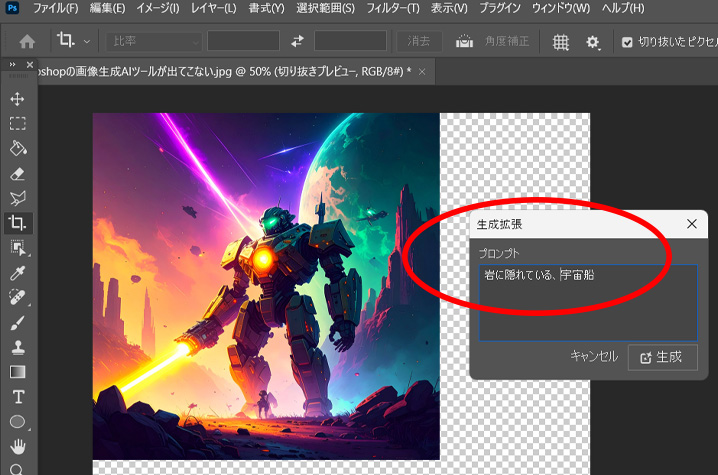The width and height of the screenshot is (718, 475).
Task: Select the Brush tool
Action: click(17, 322)
